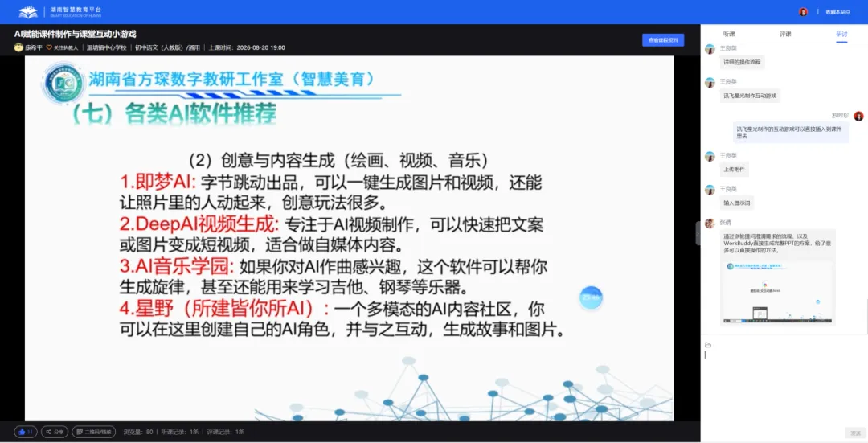Screen dimensions: 868x443
Task: Click the message 讯飞星火制作互动游戏
Action: coord(750,96)
